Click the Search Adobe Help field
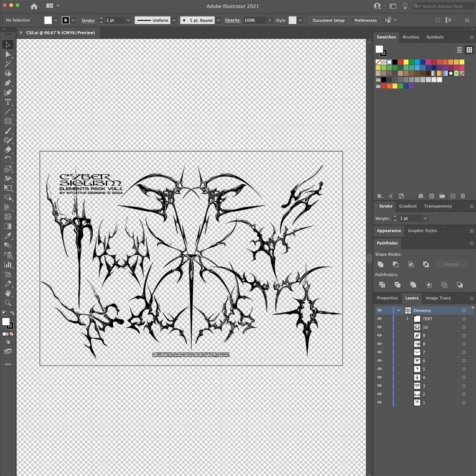This screenshot has width=476, height=476. [x=444, y=6]
